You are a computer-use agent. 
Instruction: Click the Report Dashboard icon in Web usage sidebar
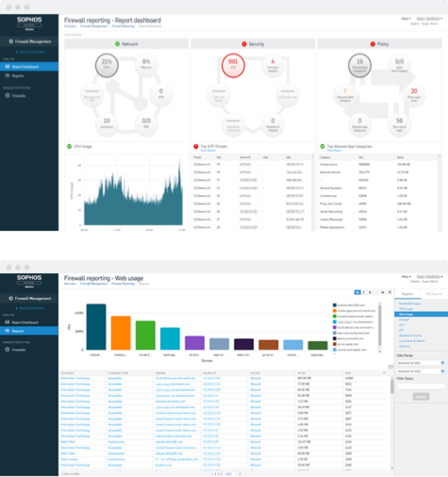[x=7, y=322]
